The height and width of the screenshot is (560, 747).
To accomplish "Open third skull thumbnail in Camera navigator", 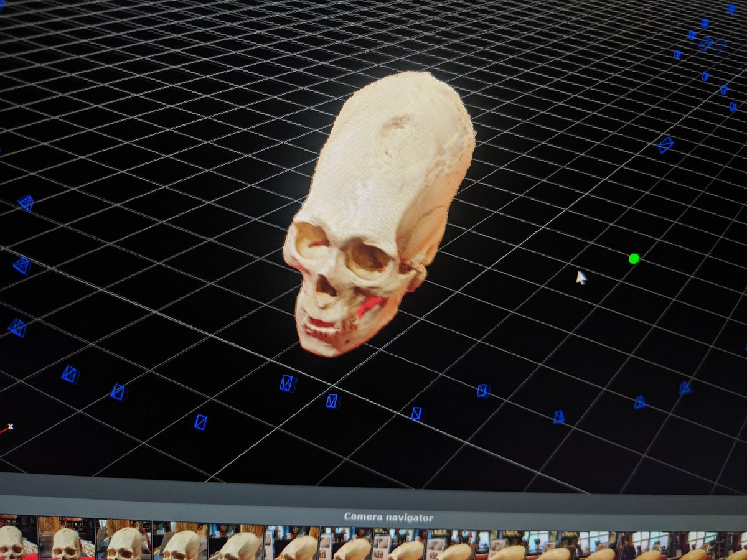I will tap(124, 540).
